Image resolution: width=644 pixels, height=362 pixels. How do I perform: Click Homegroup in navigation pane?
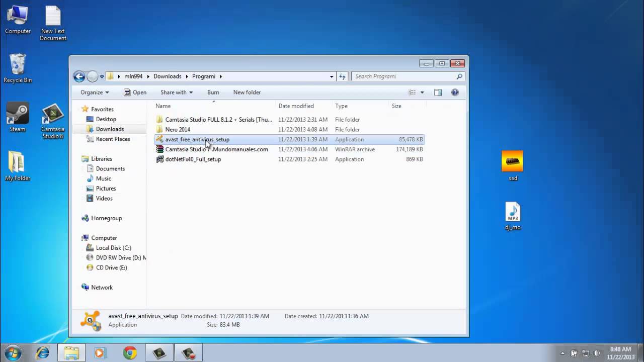click(x=106, y=218)
